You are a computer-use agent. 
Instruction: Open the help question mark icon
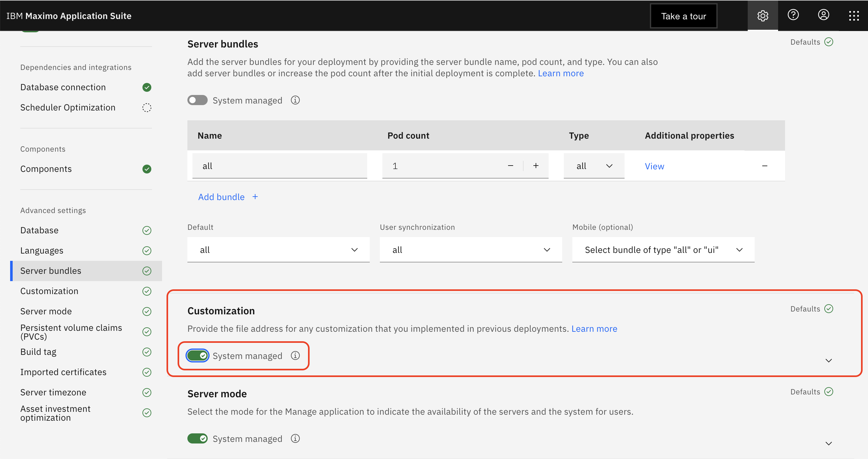(793, 15)
